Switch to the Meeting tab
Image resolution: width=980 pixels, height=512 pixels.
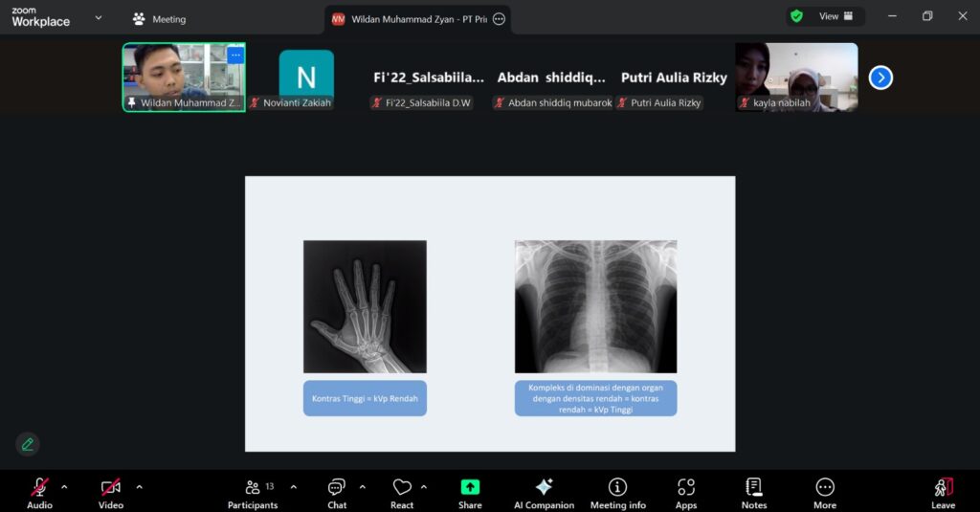159,18
